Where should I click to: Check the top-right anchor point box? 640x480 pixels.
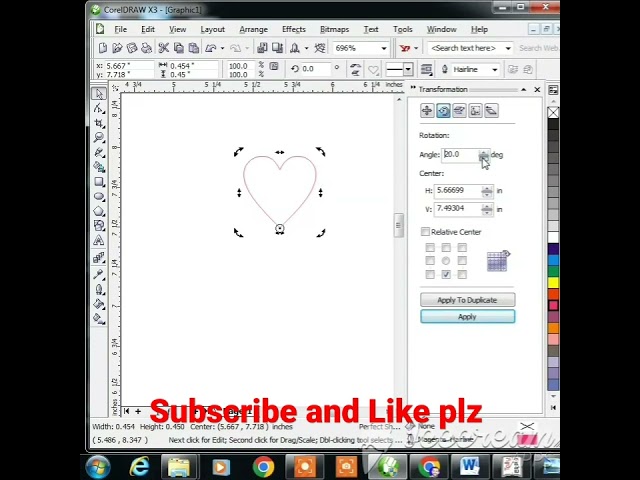[x=462, y=247]
